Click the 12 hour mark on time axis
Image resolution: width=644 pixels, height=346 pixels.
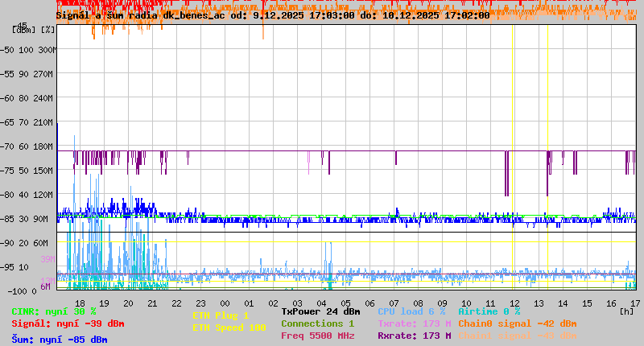[514, 303]
